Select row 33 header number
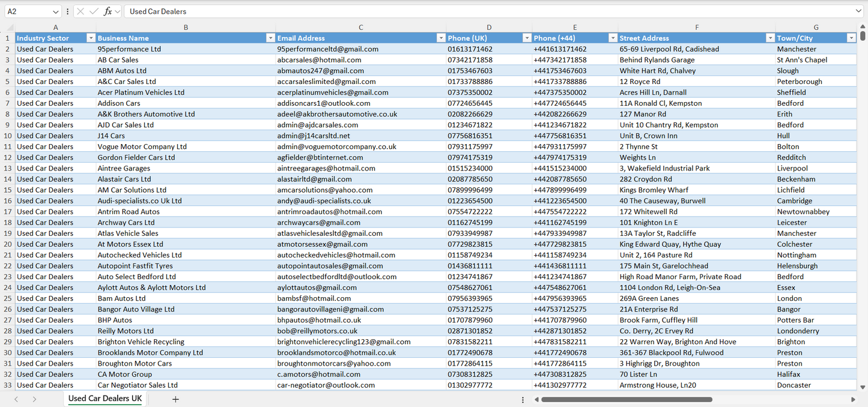Screen dimensions: 868x407 (x=7, y=385)
